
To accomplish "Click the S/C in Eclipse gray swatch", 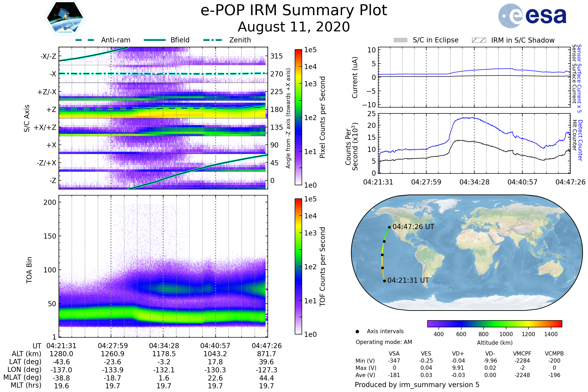I will (401, 40).
